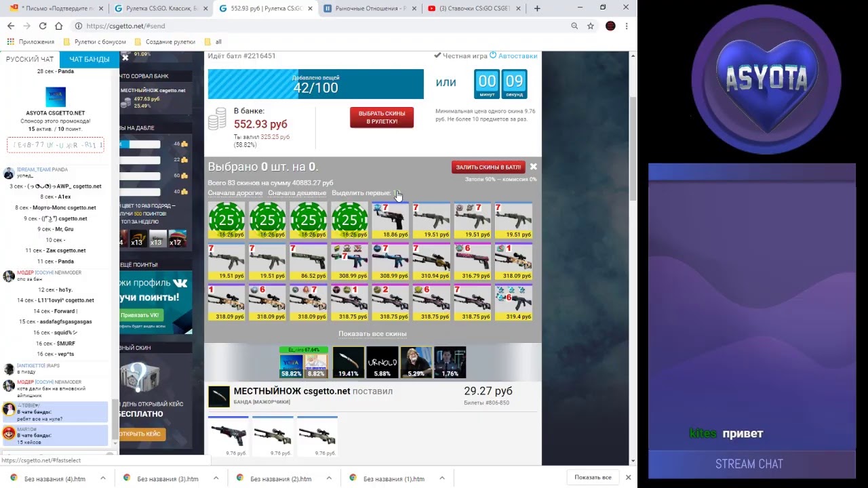Image resolution: width=868 pixels, height=488 pixels.
Task: Open the all bookmark folder
Action: point(214,41)
